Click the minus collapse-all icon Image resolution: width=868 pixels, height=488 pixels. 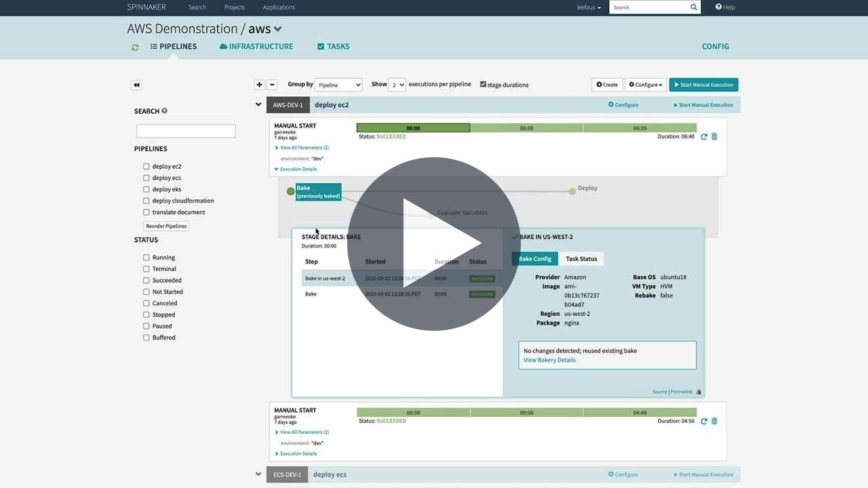(x=272, y=85)
